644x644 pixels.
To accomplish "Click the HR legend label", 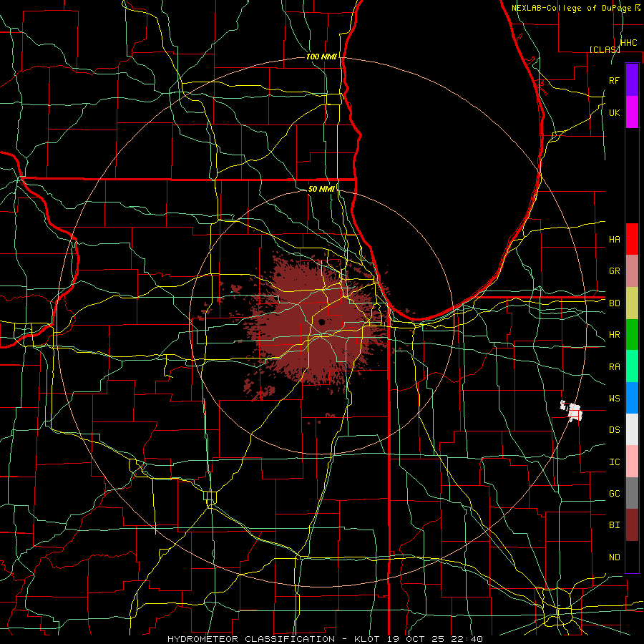I will click(615, 335).
